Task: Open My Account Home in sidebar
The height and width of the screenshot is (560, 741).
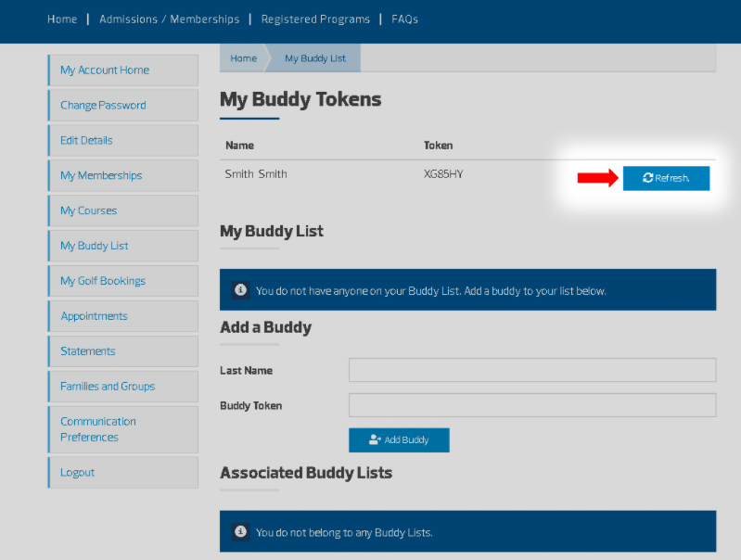Action: pyautogui.click(x=105, y=70)
